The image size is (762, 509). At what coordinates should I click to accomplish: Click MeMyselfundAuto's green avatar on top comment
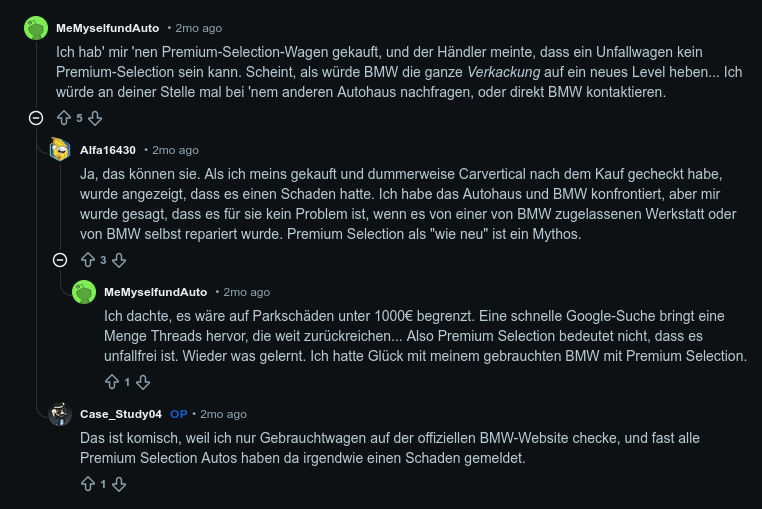pos(36,28)
